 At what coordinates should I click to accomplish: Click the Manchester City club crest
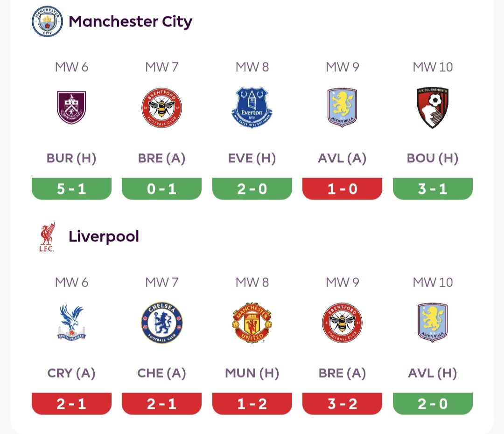(47, 21)
